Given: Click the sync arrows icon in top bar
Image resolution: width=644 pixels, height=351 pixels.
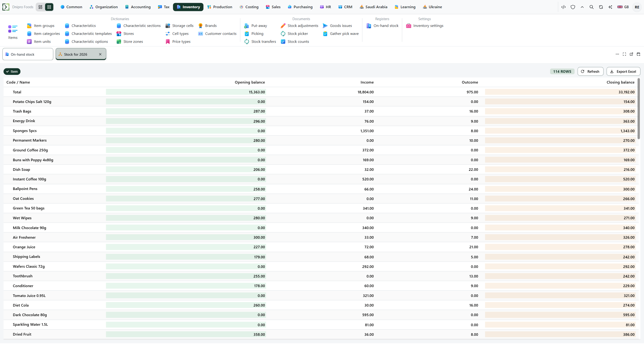Looking at the screenshot, I should [601, 7].
